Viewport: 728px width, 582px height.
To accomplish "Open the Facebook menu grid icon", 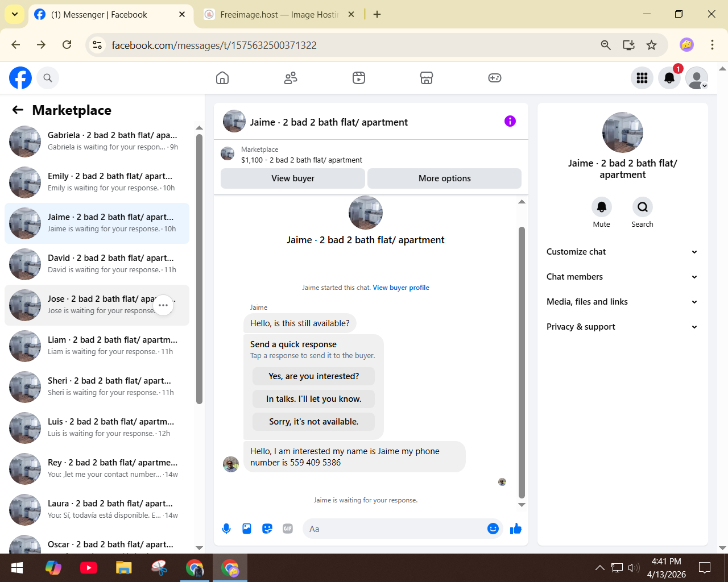I will 642,78.
